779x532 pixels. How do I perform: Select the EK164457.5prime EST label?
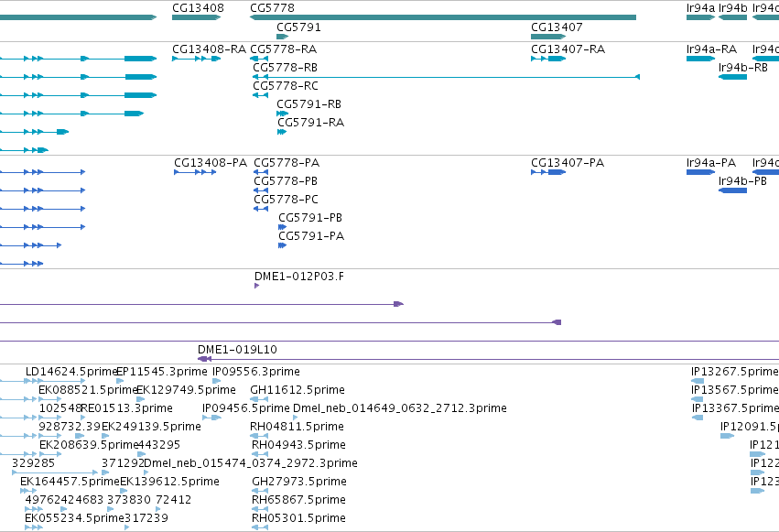tap(70, 482)
